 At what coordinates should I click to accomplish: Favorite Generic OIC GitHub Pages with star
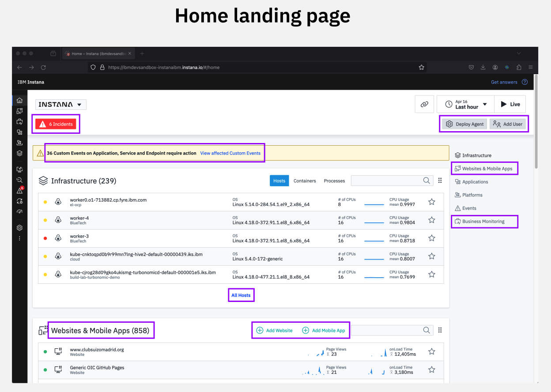click(432, 369)
